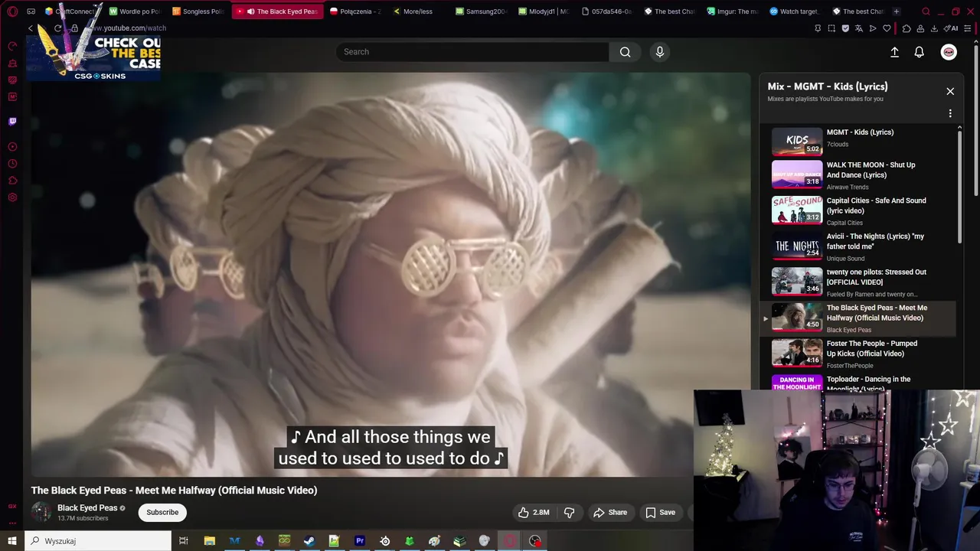The height and width of the screenshot is (551, 980).
Task: Open Aria AI icon in toolbar
Action: tap(952, 28)
